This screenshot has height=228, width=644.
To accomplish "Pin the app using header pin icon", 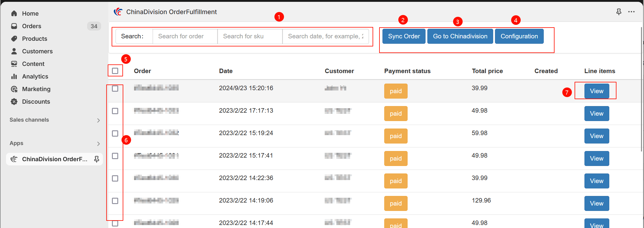I will pyautogui.click(x=619, y=12).
